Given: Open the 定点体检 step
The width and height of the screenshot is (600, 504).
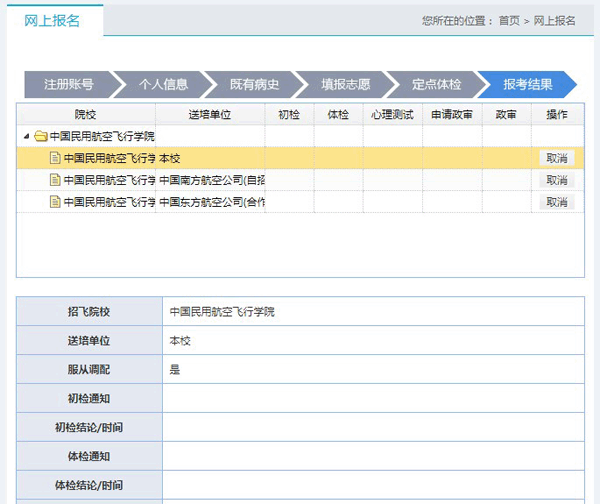Looking at the screenshot, I should 436,85.
